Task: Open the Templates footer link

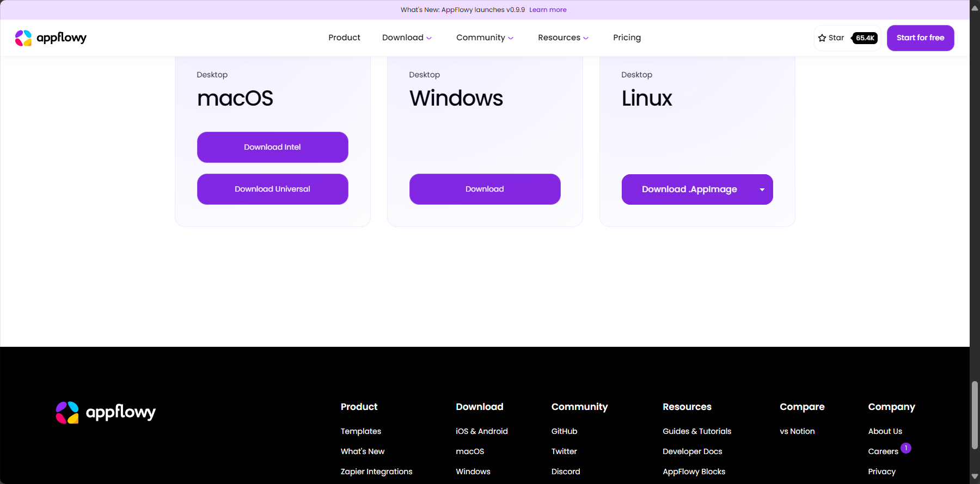Action: pyautogui.click(x=361, y=431)
